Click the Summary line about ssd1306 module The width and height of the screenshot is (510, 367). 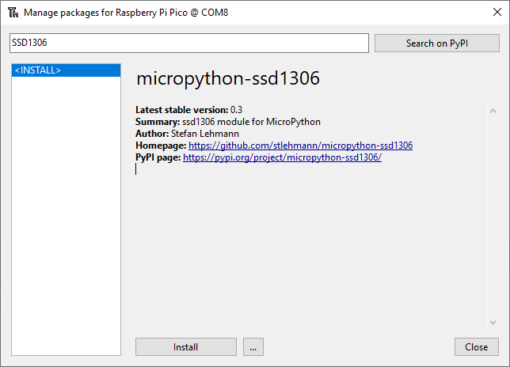228,122
